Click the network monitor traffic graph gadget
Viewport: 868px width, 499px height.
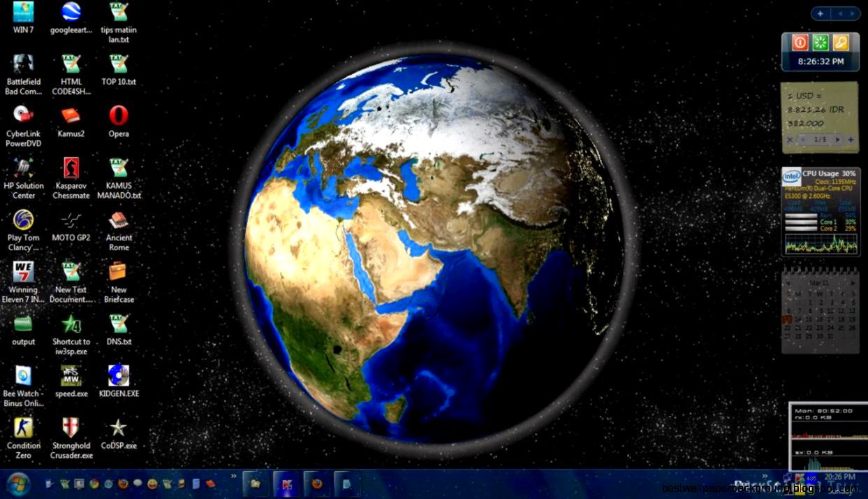click(828, 437)
